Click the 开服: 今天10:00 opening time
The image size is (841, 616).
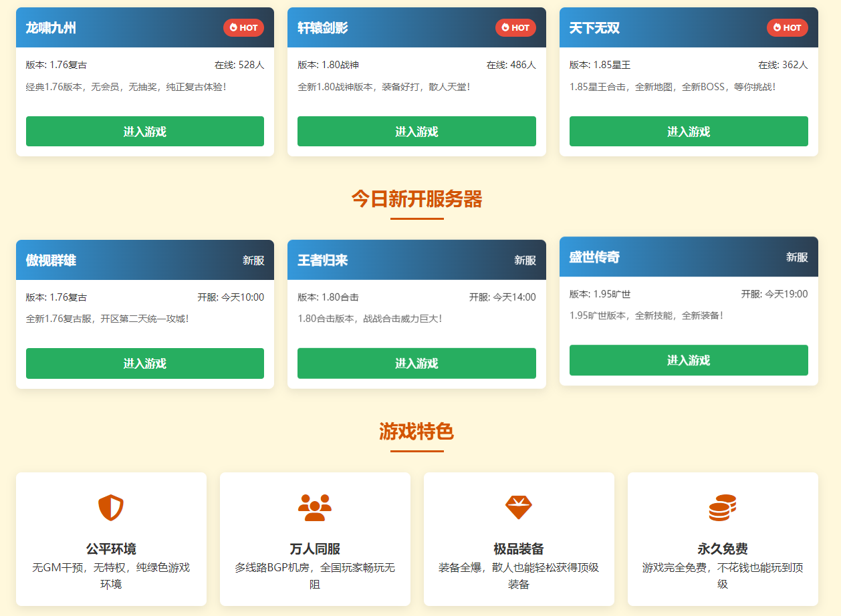pyautogui.click(x=231, y=297)
